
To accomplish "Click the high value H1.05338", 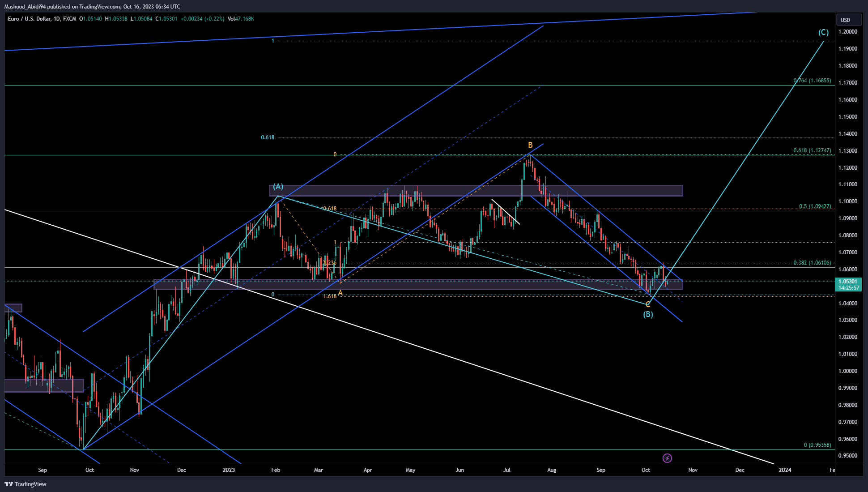I will (x=116, y=19).
